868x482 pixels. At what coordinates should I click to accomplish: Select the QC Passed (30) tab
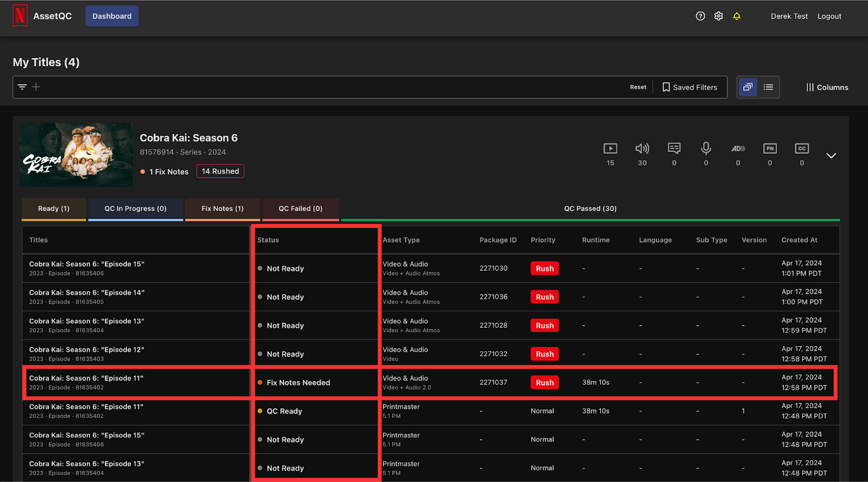(590, 209)
